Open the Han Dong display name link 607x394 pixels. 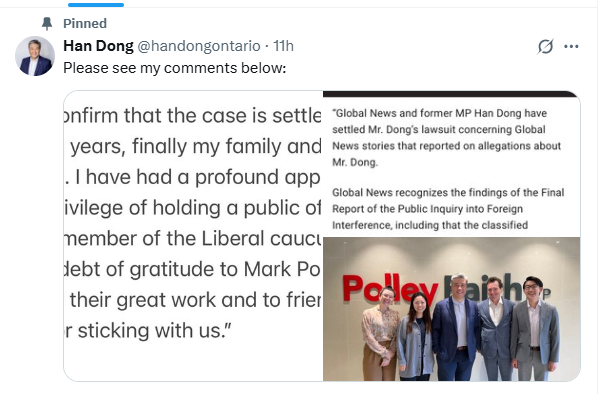pos(98,46)
